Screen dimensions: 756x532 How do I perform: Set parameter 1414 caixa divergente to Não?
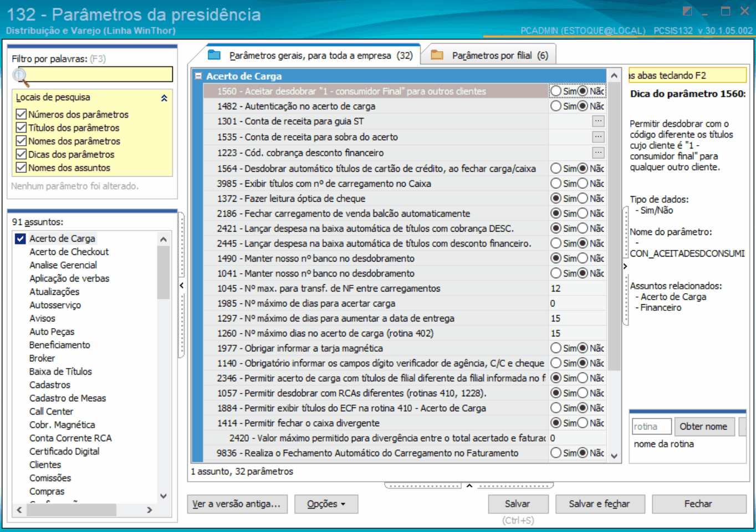[x=583, y=423]
